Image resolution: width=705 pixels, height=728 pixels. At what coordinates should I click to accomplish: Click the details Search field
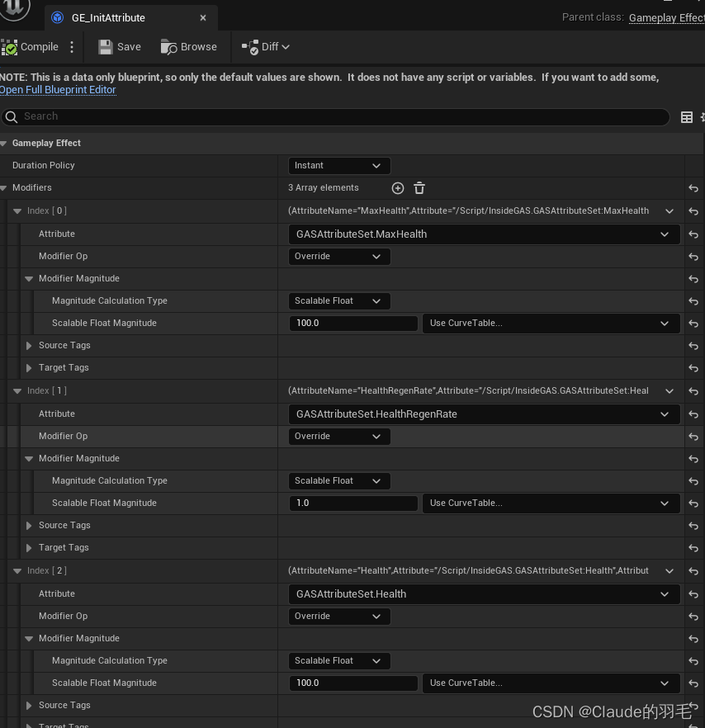[335, 116]
